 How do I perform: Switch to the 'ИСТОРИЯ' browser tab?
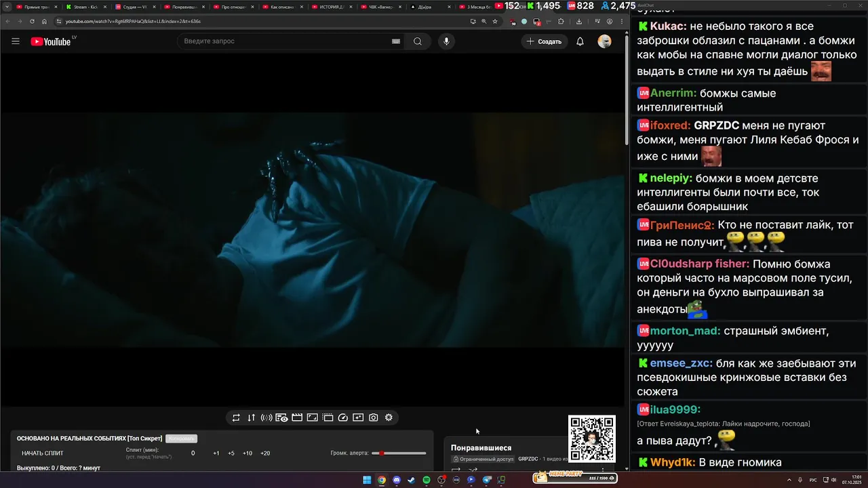332,7
